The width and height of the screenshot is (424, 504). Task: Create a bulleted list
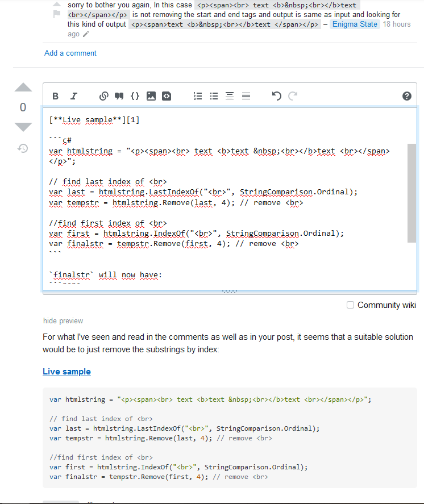point(214,96)
